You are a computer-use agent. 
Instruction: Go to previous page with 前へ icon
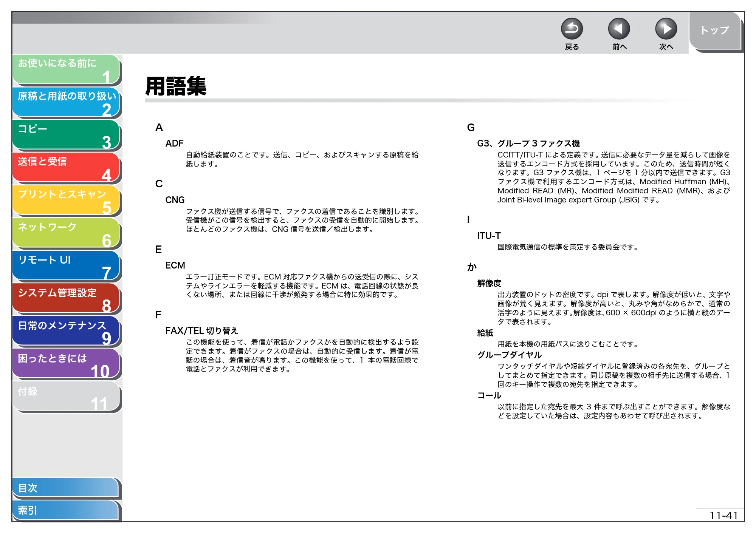(619, 29)
